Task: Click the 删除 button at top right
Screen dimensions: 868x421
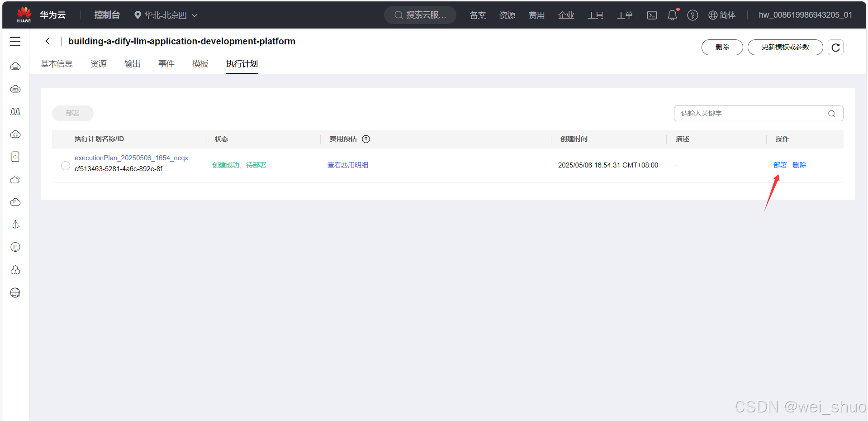Action: pyautogui.click(x=722, y=48)
